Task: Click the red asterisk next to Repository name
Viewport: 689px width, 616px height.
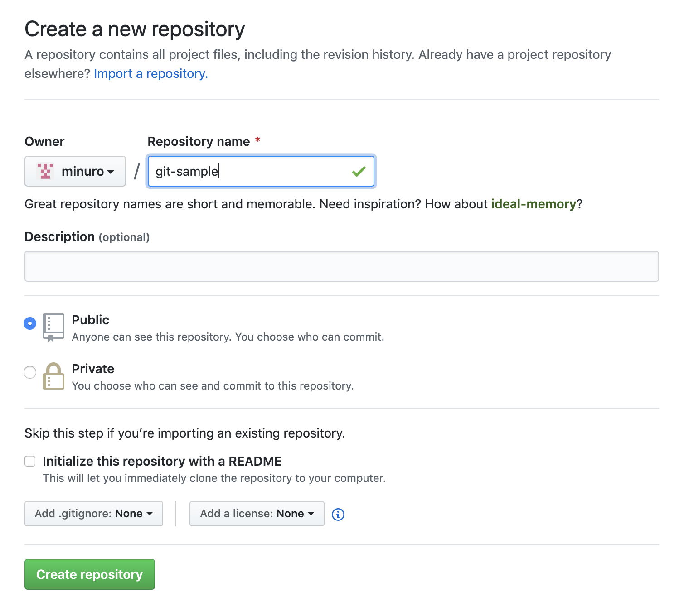Action: click(x=257, y=141)
